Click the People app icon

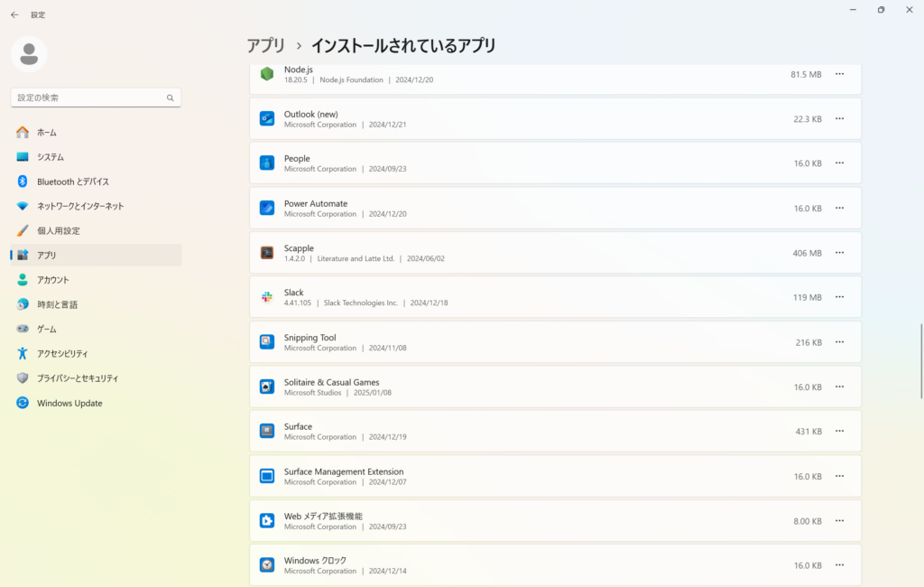tap(267, 163)
